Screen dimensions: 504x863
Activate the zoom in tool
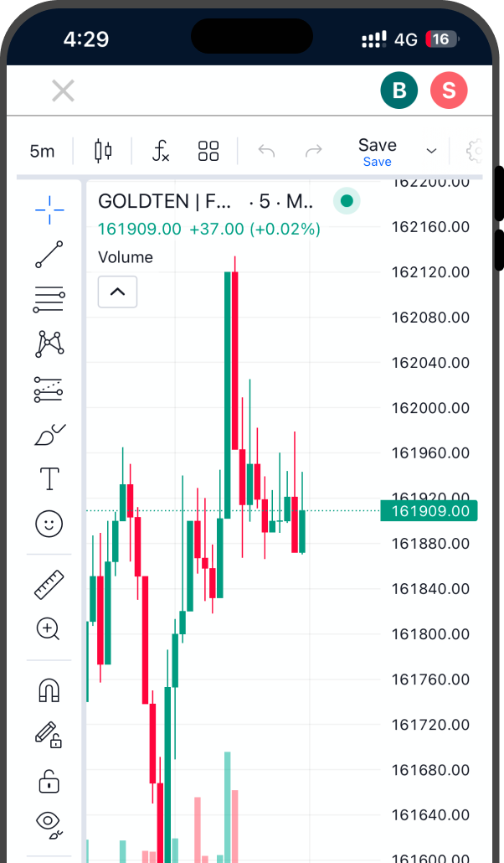point(49,629)
